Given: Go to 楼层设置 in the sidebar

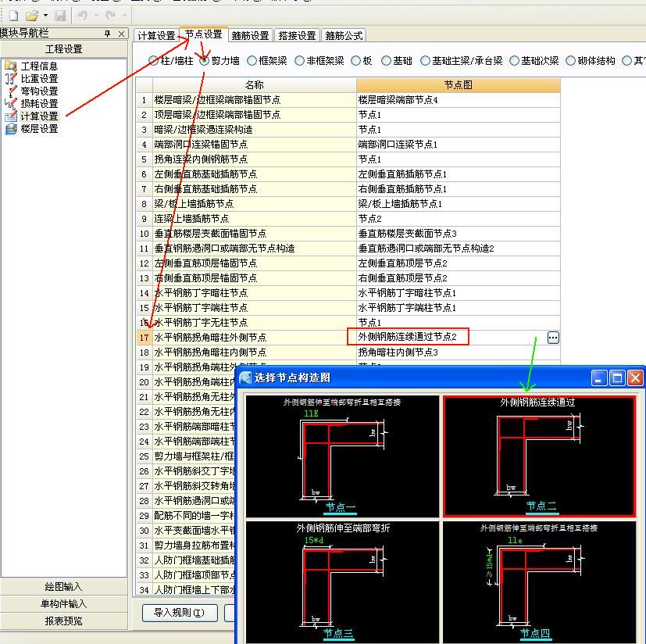Looking at the screenshot, I should click(38, 129).
